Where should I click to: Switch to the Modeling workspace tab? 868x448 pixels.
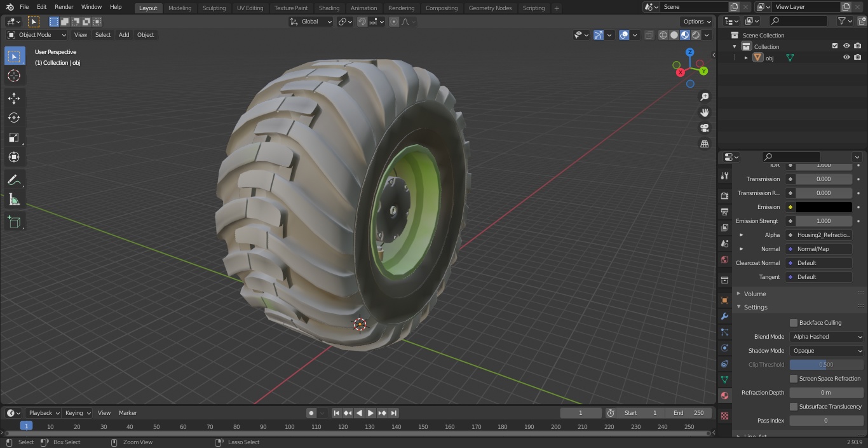(x=180, y=8)
